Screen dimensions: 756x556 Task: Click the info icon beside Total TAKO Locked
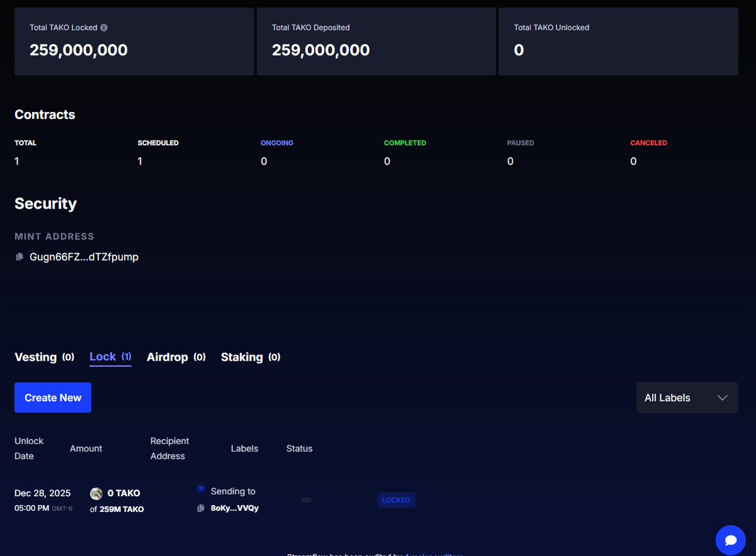[x=105, y=28]
